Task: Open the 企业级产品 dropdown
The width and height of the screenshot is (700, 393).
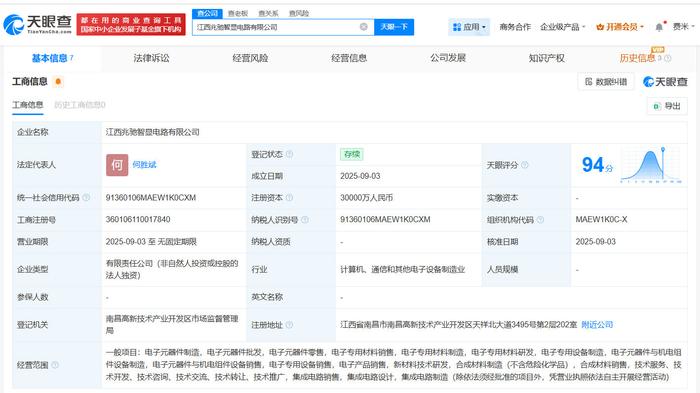Action: click(x=562, y=27)
